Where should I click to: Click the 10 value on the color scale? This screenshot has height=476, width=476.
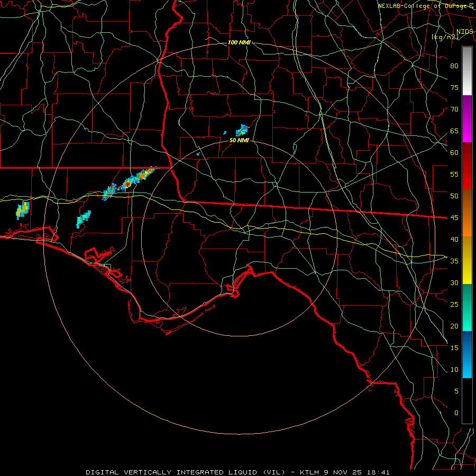(x=454, y=370)
